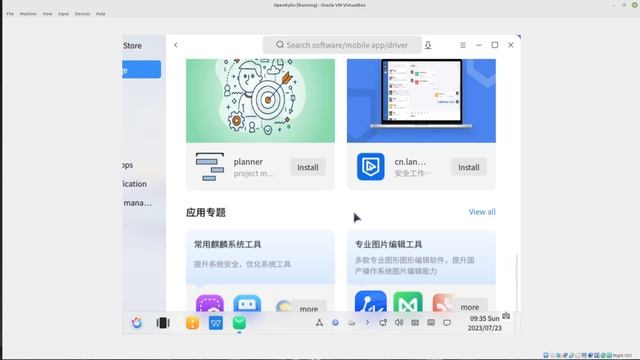640x360 pixels.
Task: Open VirtualBox File menu
Action: pyautogui.click(x=10, y=14)
